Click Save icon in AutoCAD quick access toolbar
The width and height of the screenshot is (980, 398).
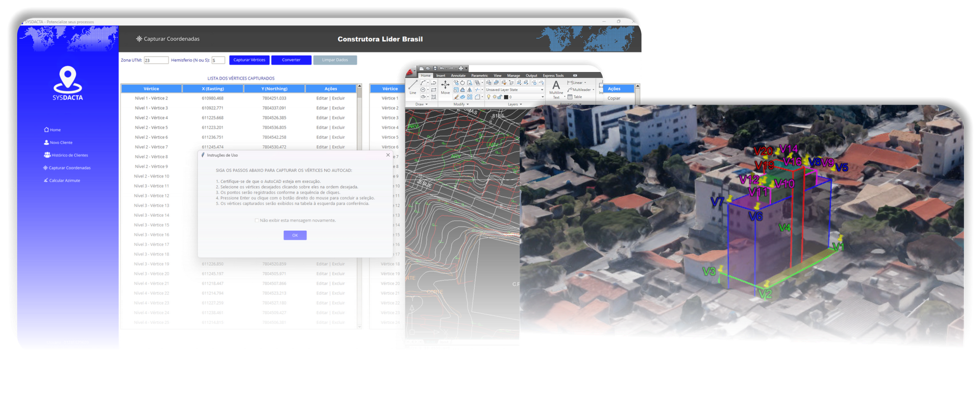click(x=435, y=68)
